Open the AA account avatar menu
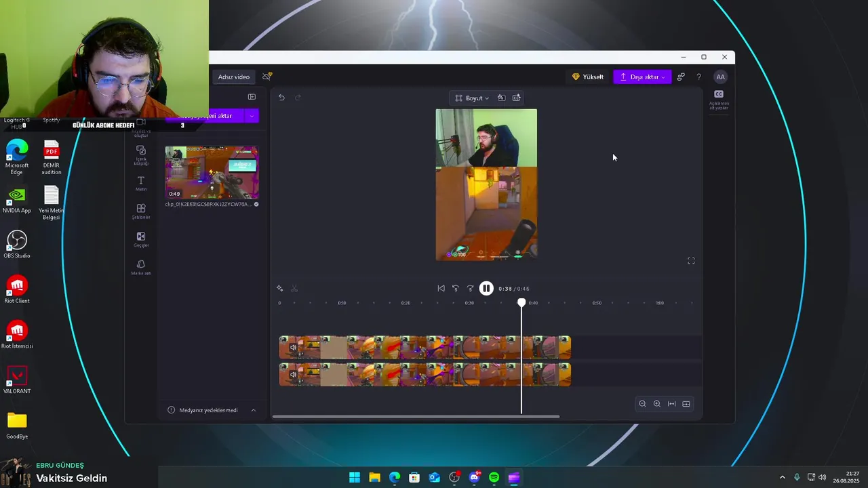 720,77
